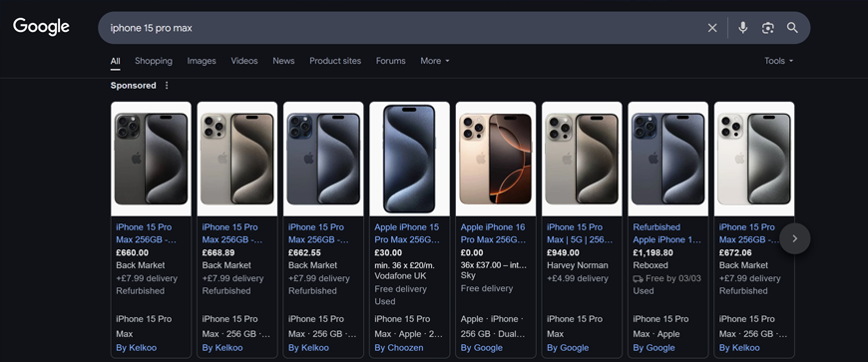868x362 pixels.
Task: Select the All results tab
Action: click(115, 61)
